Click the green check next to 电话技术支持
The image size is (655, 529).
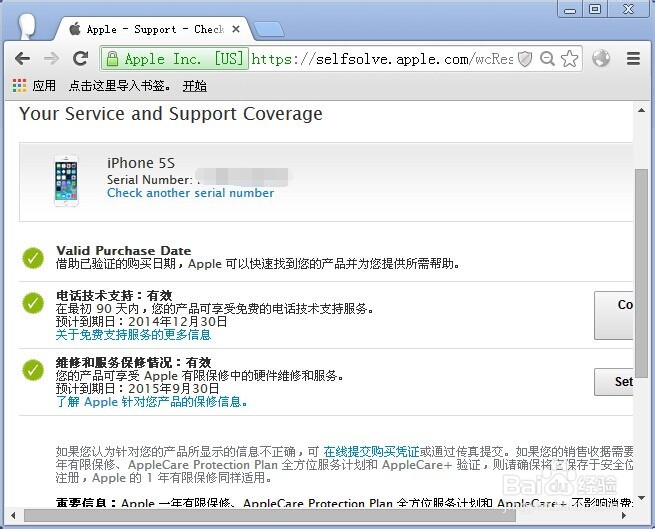point(33,303)
